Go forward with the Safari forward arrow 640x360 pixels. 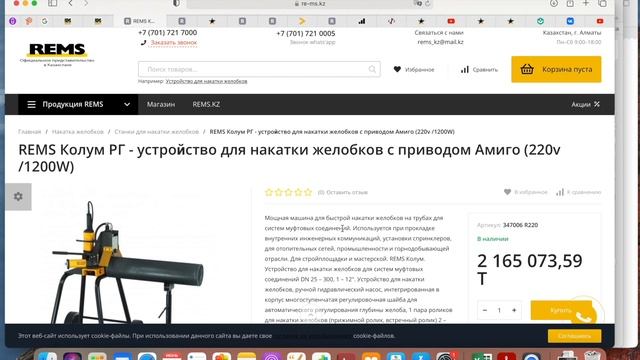click(86, 3)
